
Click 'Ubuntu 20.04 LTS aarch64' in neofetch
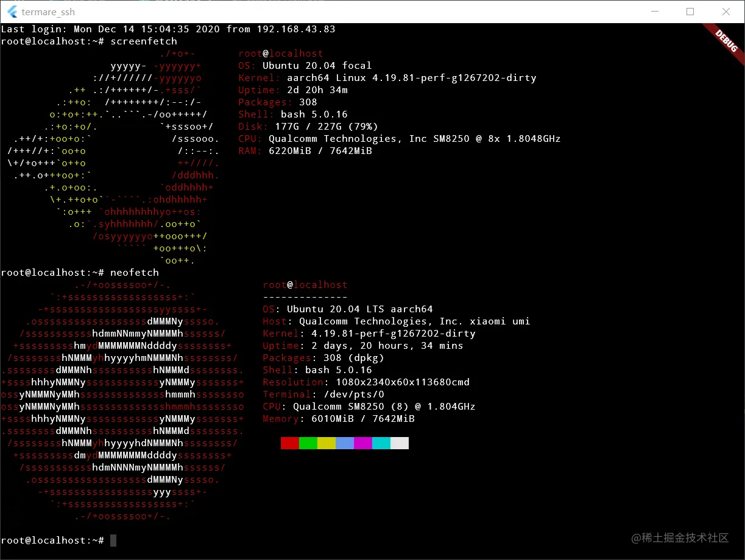(360, 309)
